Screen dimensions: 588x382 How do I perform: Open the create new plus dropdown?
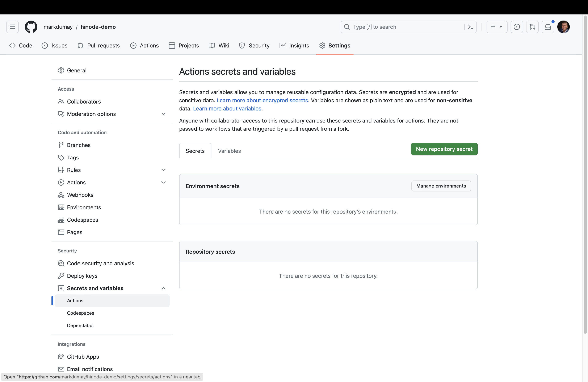[497, 27]
